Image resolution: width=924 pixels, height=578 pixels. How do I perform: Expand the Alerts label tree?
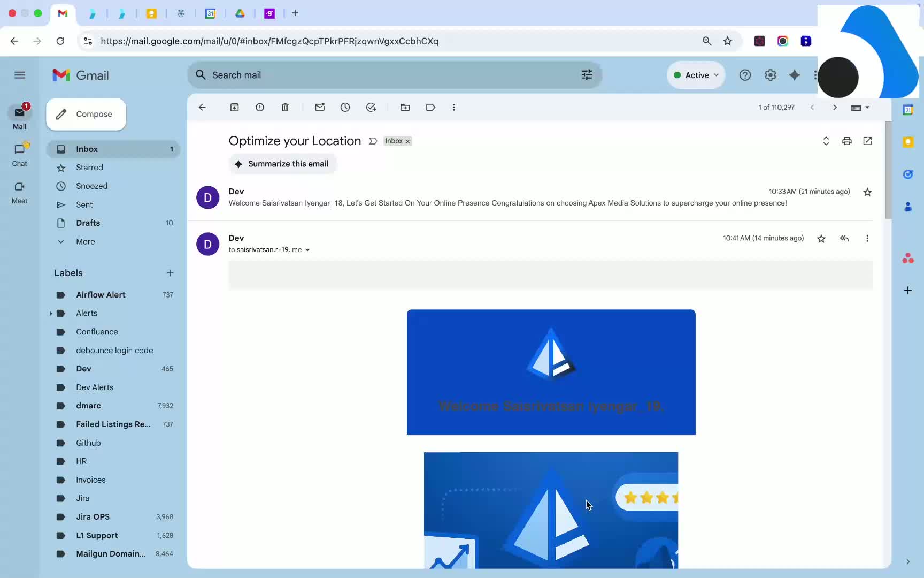point(51,313)
